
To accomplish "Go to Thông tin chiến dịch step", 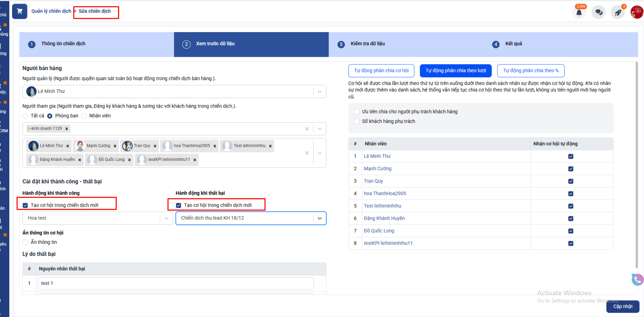I will click(x=63, y=44).
